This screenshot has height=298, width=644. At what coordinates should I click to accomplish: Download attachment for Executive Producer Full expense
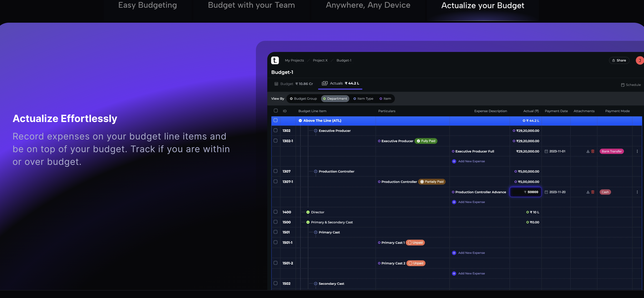588,151
